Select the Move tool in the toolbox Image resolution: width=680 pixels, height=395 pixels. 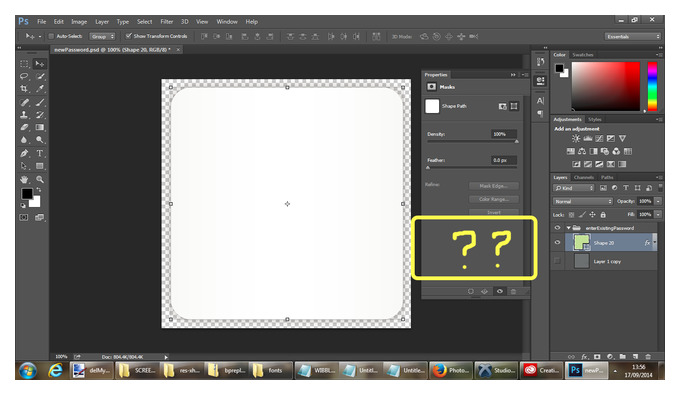39,64
